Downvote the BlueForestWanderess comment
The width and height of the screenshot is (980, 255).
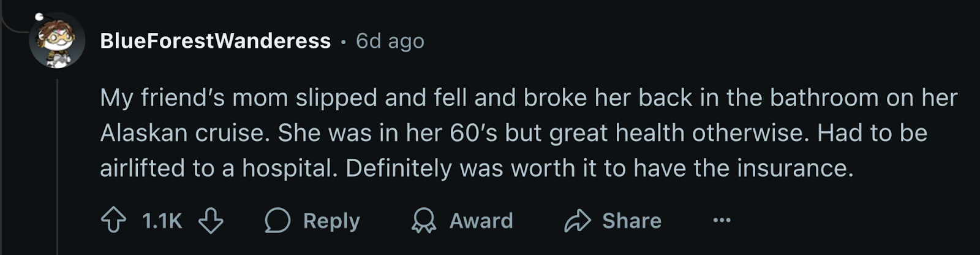(211, 221)
